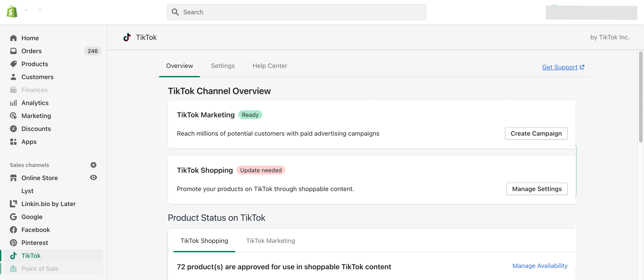Viewport: 644px width, 280px height.
Task: Open the Point of Sale label
Action: click(x=40, y=268)
